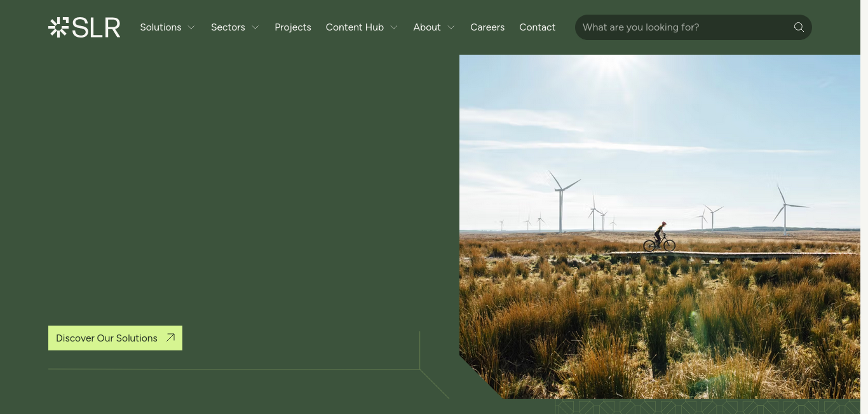
Task: Select the About menu label
Action: [426, 27]
